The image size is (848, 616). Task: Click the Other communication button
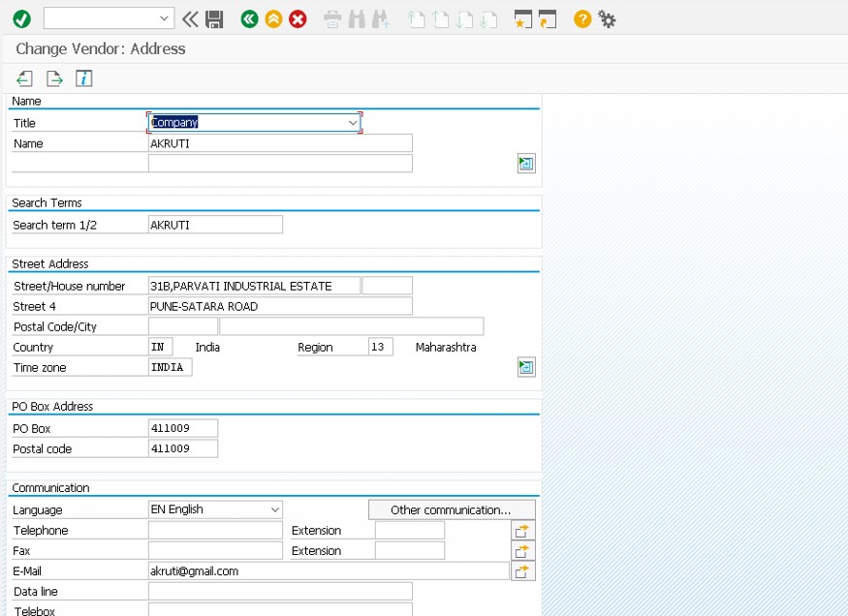click(452, 510)
